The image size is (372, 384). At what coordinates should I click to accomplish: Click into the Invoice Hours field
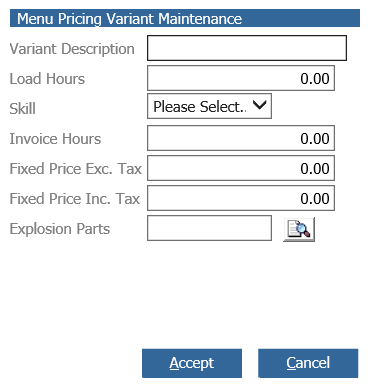(x=241, y=138)
